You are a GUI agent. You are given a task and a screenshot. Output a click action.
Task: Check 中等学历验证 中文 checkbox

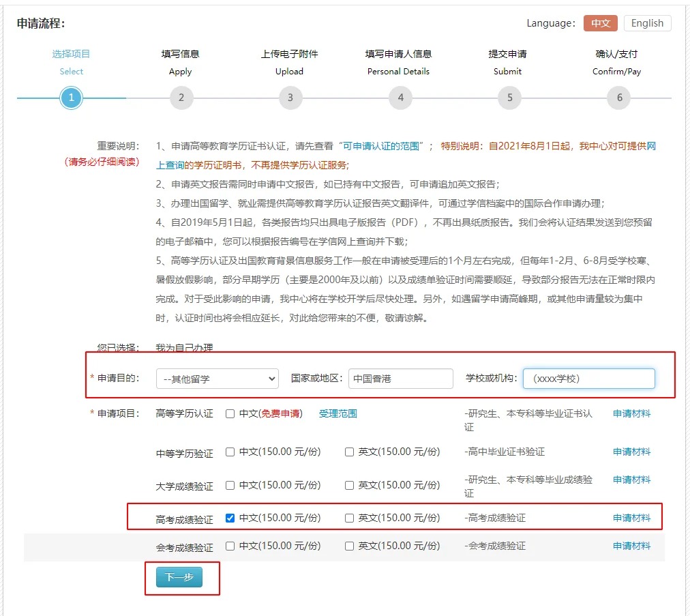pos(230,452)
